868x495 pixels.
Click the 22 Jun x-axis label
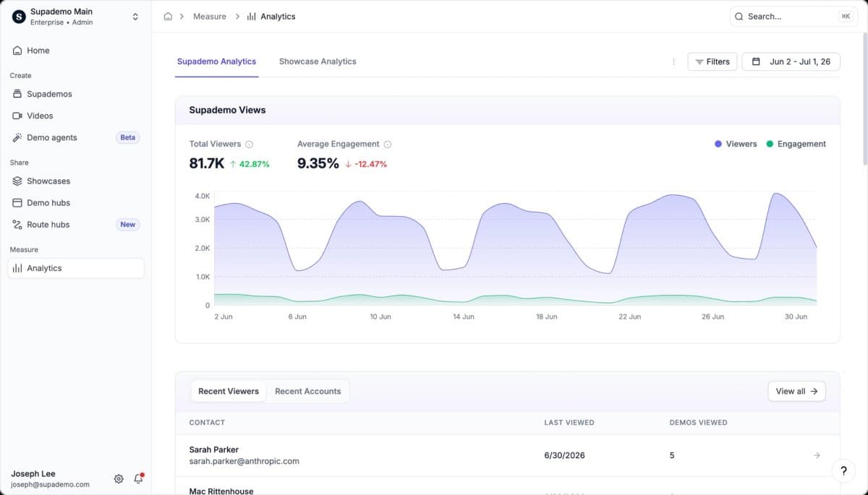pyautogui.click(x=629, y=317)
